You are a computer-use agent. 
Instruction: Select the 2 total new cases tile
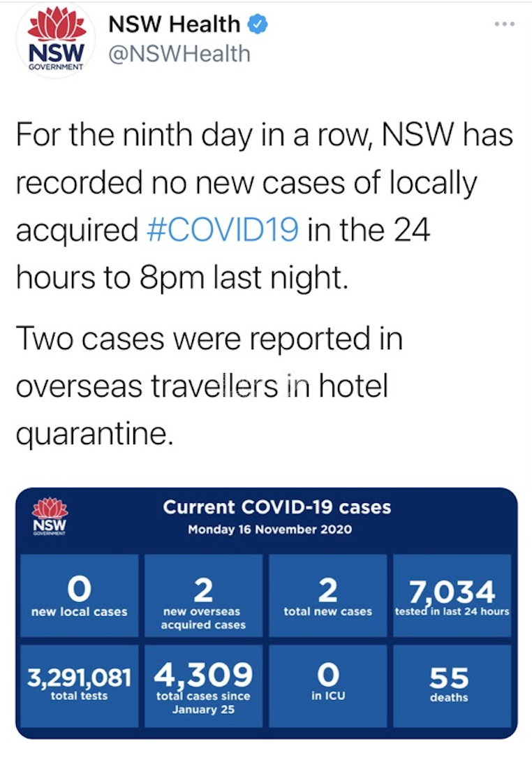click(327, 595)
